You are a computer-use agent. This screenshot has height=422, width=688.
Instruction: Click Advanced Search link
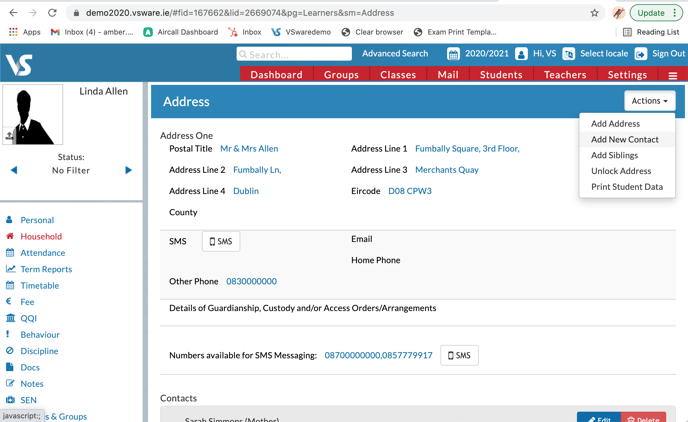coord(395,54)
